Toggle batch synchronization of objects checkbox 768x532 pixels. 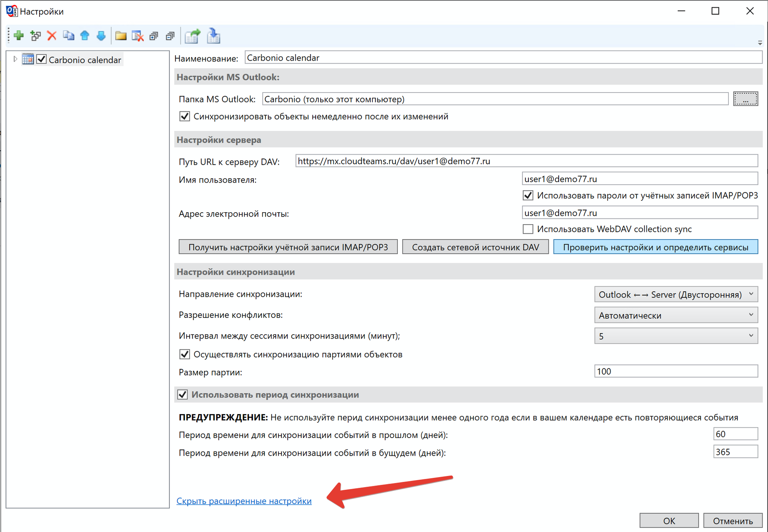pos(185,354)
